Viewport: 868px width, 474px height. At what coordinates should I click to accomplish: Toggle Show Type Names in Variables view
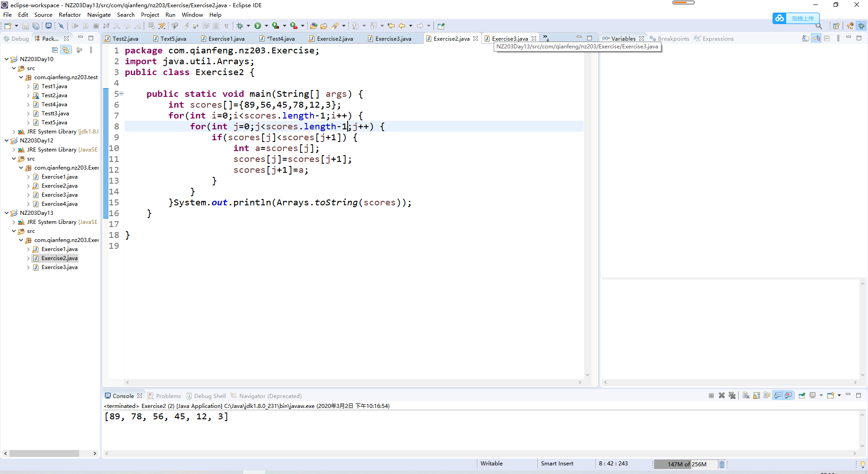pos(806,38)
